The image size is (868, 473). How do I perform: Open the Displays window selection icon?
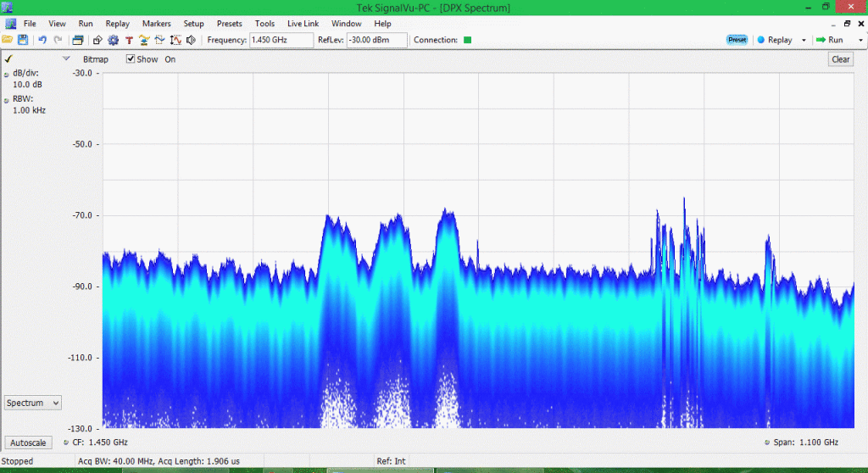(x=77, y=40)
